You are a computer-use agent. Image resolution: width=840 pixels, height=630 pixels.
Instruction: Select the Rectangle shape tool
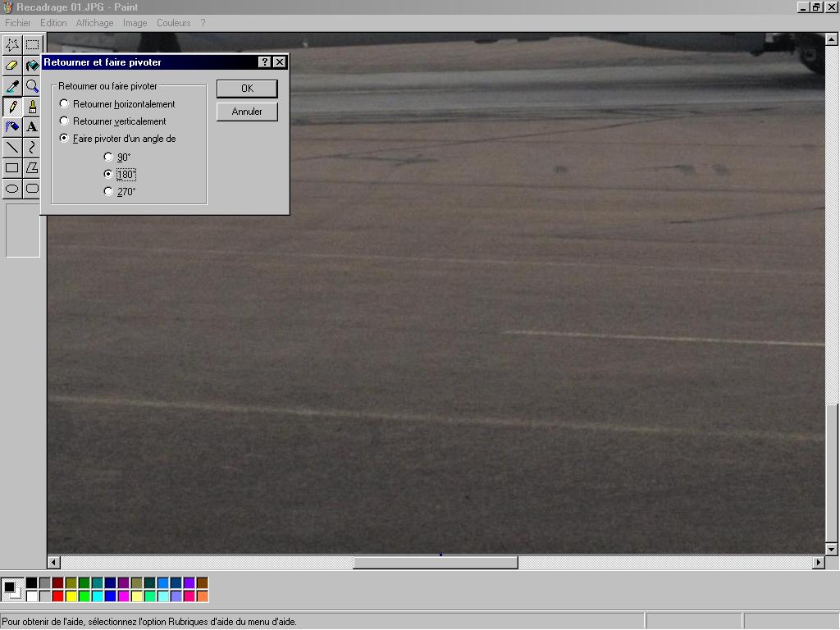click(x=12, y=168)
